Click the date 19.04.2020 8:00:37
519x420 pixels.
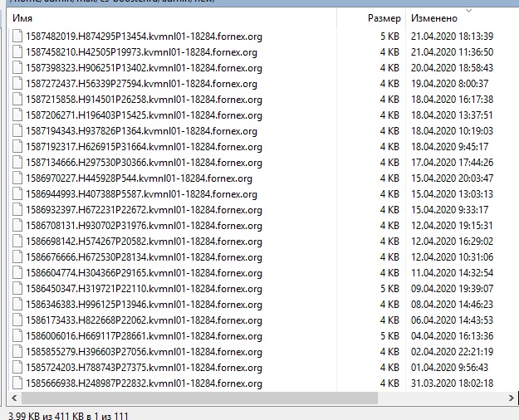[x=450, y=83]
